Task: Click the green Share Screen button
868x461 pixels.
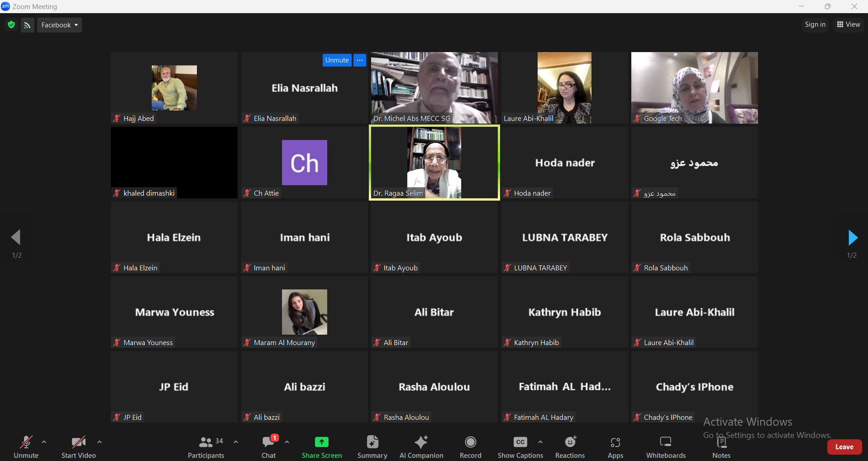Action: pyautogui.click(x=322, y=447)
